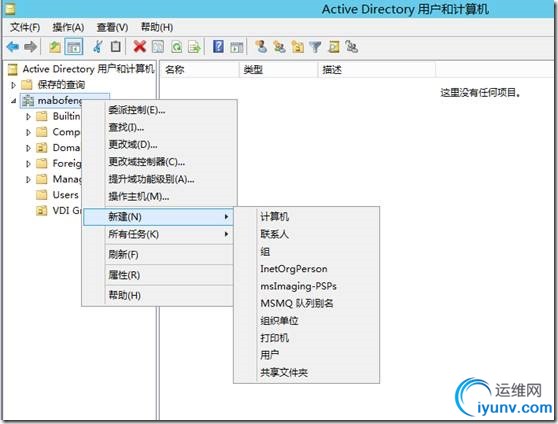Viewport: 558px width, 424px height.
Task: Click the Cut scissors toolbar icon
Action: coord(98,47)
